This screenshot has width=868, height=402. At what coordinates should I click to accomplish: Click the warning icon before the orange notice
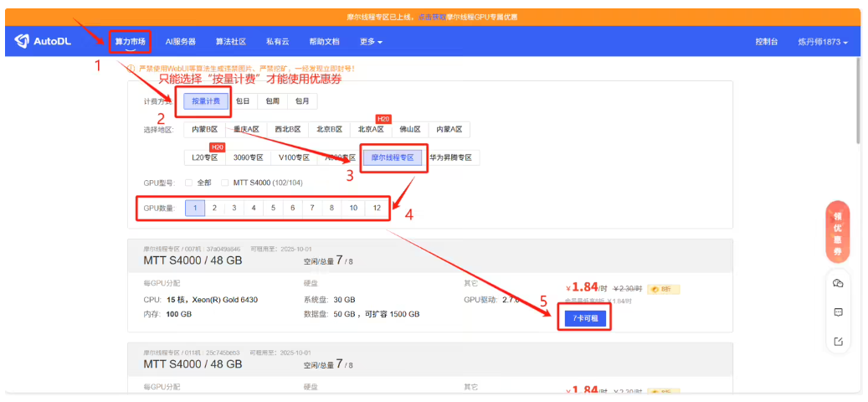131,69
